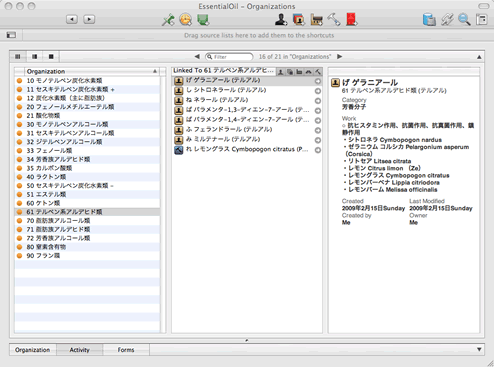Expand bottom panel with the down triangle
This screenshot has width=494, height=367.
coord(479,350)
